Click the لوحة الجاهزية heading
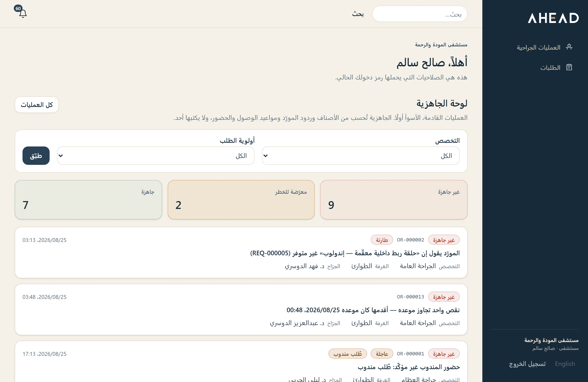This screenshot has width=588, height=382. [x=442, y=104]
